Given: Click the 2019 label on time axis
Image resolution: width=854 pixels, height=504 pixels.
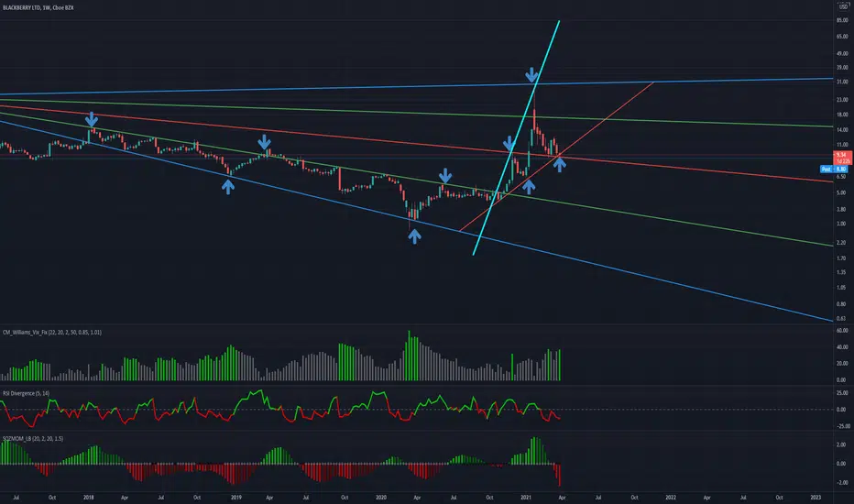Looking at the screenshot, I should click(x=236, y=497).
